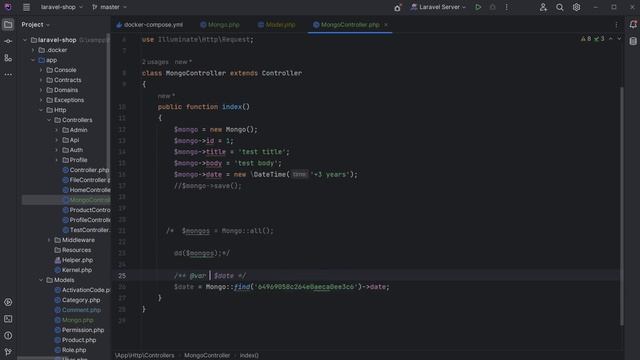Open the Problems tool window

pos(8,336)
